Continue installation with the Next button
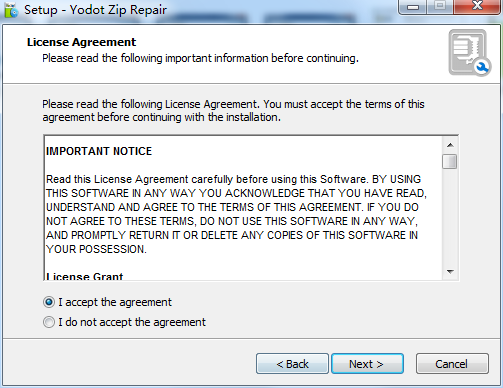The height and width of the screenshot is (388, 503). [367, 364]
